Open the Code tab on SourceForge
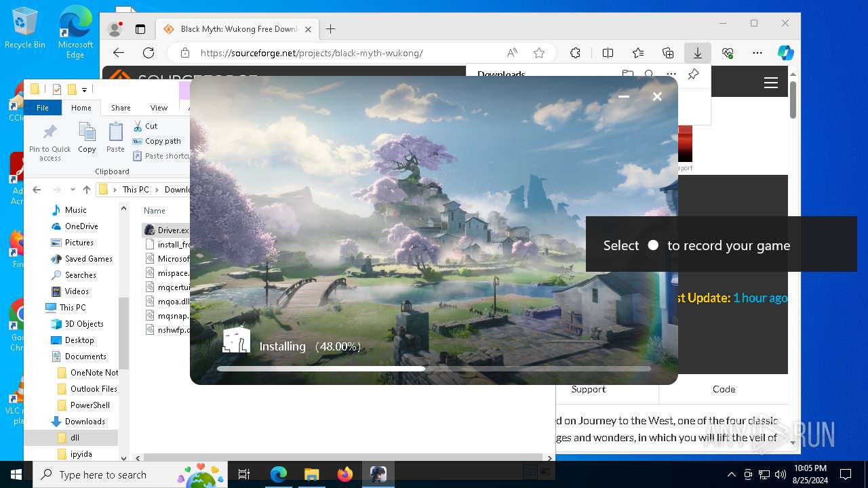This screenshot has height=488, width=868. pyautogui.click(x=724, y=389)
